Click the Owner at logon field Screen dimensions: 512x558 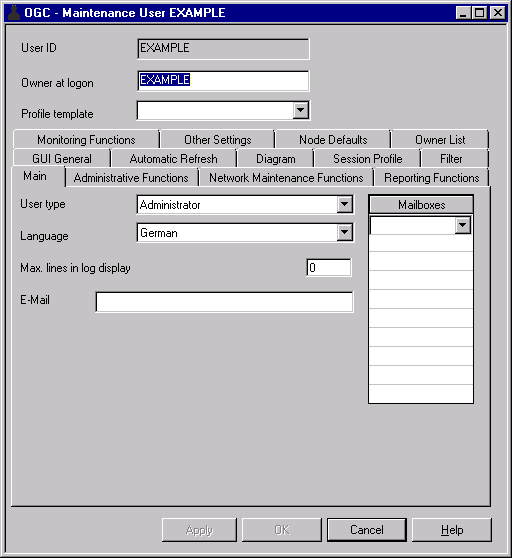point(223,80)
